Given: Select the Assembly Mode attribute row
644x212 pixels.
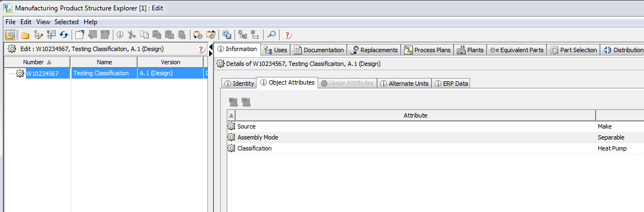Looking at the screenshot, I should point(435,138).
